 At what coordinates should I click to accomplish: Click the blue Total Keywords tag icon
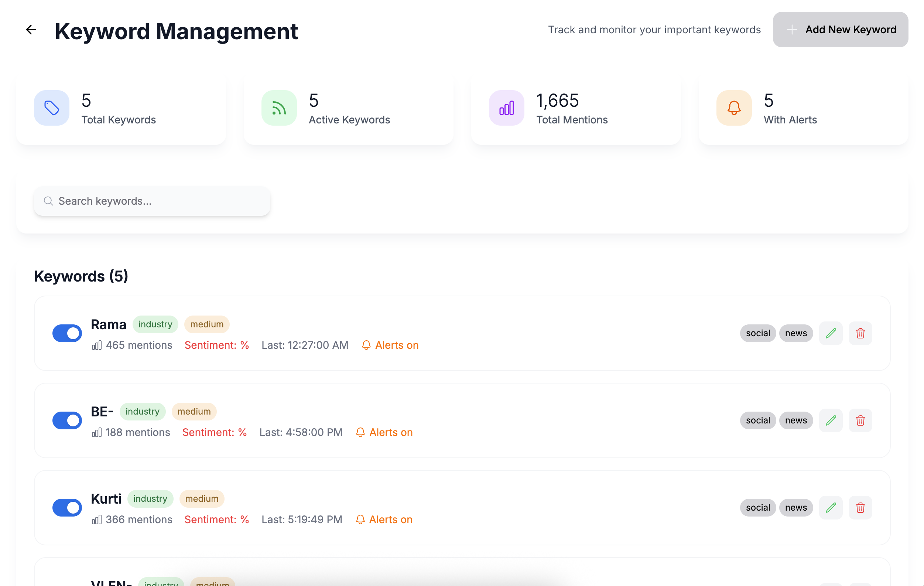(x=51, y=108)
